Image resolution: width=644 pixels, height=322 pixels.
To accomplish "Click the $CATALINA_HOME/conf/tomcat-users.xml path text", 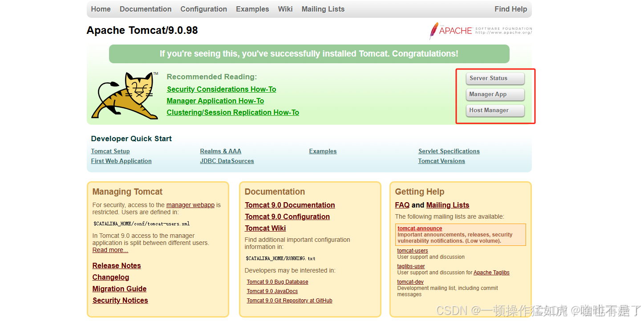I will tap(142, 224).
